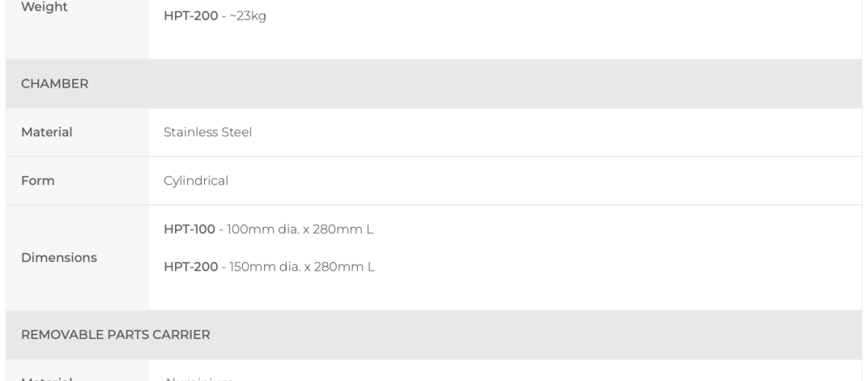The height and width of the screenshot is (381, 868).
Task: Click the cut-off Aluminium value at bottom
Action: 198,379
